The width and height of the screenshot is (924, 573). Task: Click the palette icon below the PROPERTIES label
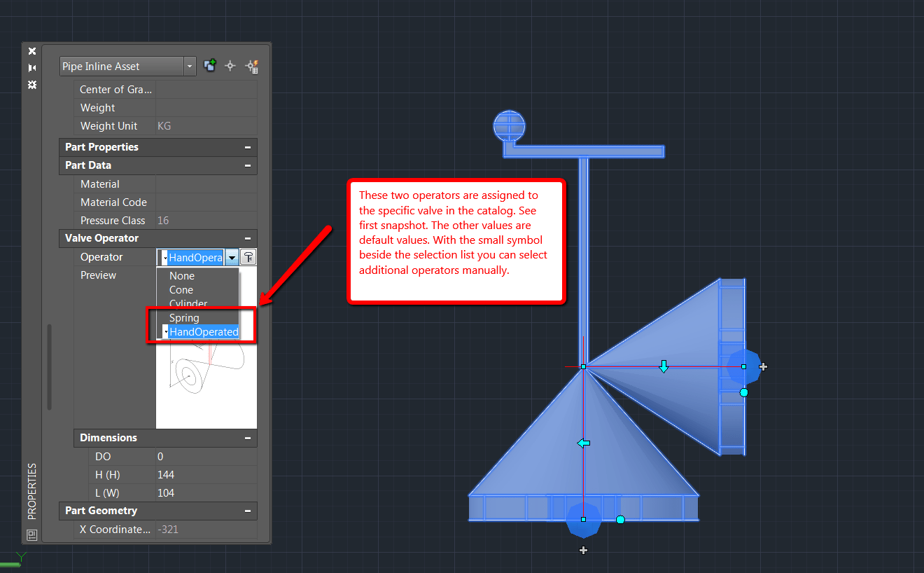pyautogui.click(x=31, y=535)
